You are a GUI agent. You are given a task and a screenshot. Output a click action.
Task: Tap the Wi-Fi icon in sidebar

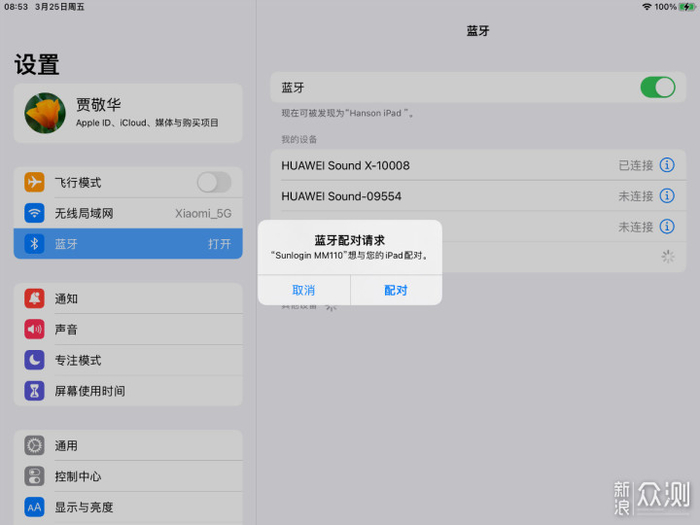pyautogui.click(x=34, y=213)
